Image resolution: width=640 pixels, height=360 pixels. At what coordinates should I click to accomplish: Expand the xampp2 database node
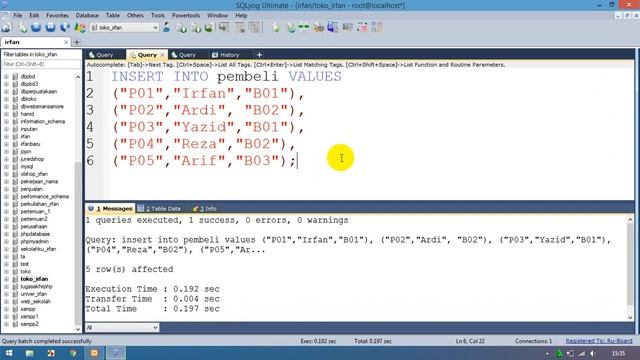6,324
